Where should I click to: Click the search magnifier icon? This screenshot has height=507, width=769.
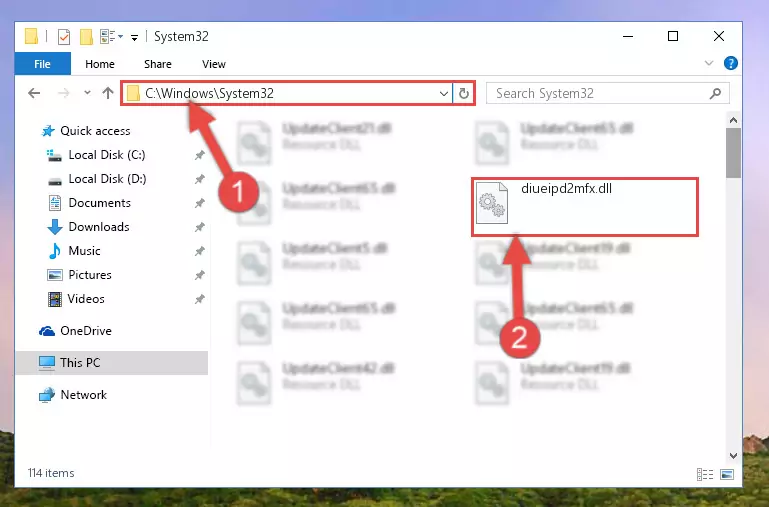(x=716, y=93)
